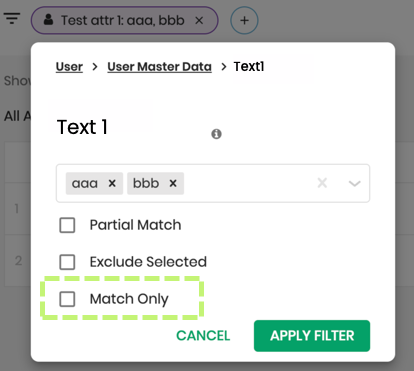Show info tooltip next to Text 1
Screen dimensions: 414x371
coord(216,134)
